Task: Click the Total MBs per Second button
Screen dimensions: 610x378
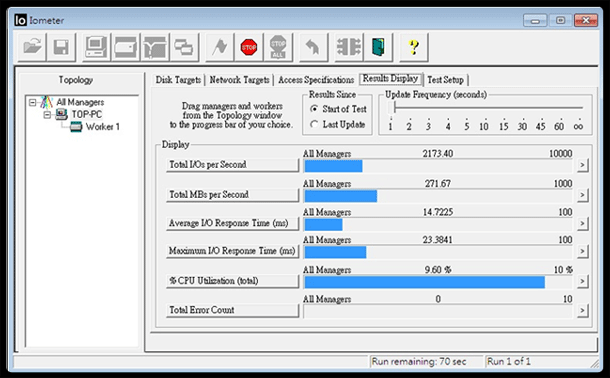Action: point(232,194)
